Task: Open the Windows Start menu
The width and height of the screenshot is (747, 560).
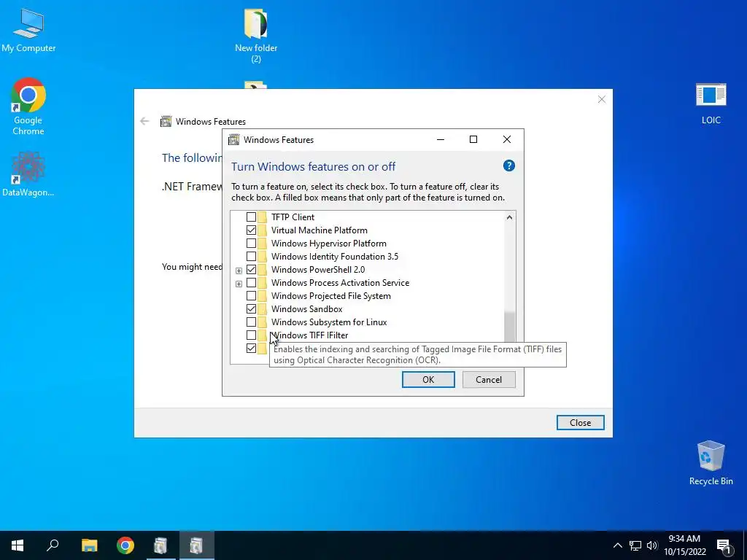Action: click(18, 545)
